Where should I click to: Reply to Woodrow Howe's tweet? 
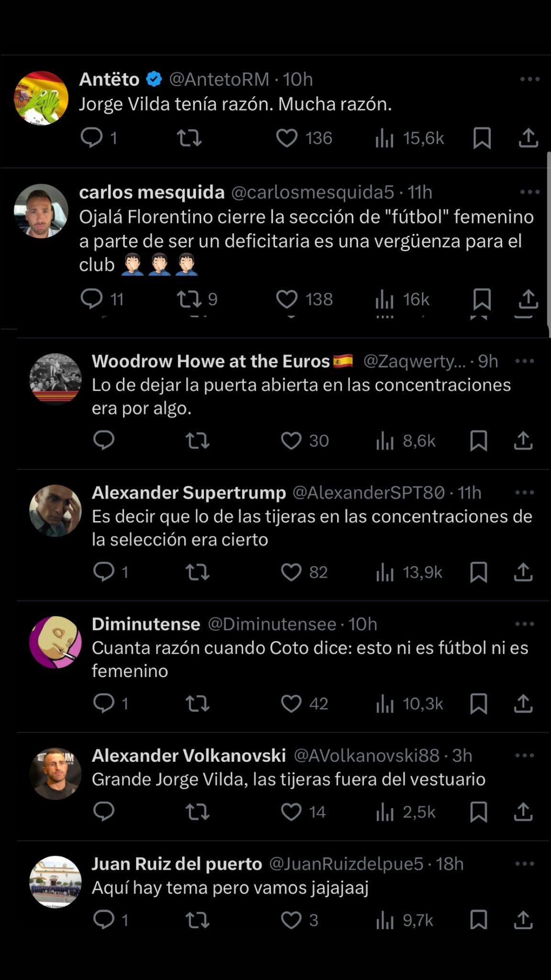coord(104,440)
